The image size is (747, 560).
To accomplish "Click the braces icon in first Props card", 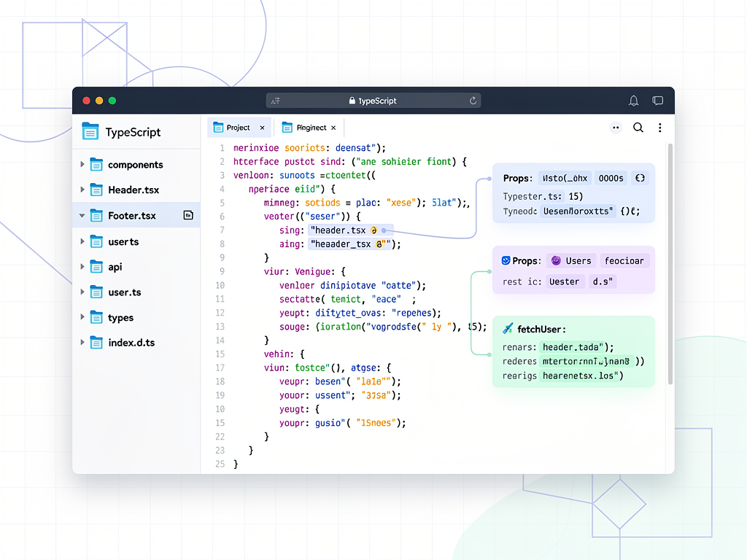I will (640, 178).
